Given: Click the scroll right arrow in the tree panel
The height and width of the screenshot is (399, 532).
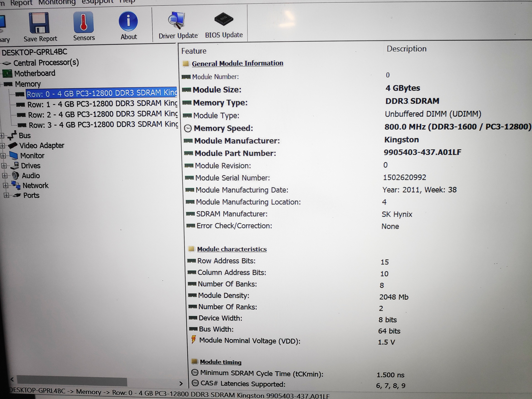Looking at the screenshot, I should [x=181, y=384].
